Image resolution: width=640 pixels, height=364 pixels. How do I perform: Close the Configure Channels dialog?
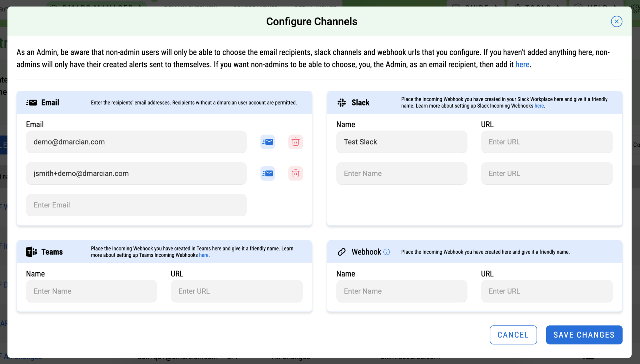(x=616, y=21)
